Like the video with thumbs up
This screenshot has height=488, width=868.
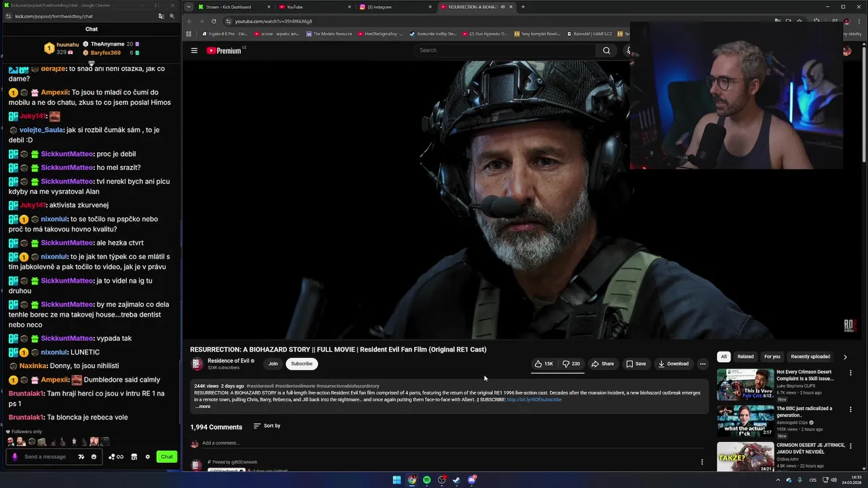[x=544, y=364]
